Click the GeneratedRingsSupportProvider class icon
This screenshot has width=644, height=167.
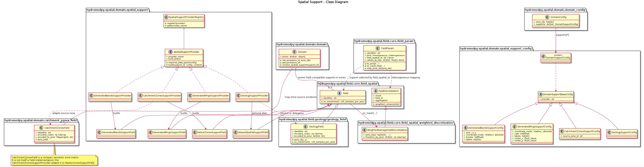190,96
